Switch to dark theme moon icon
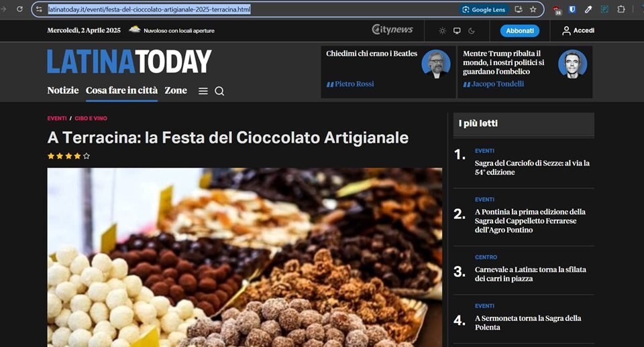This screenshot has width=644, height=347. [472, 31]
